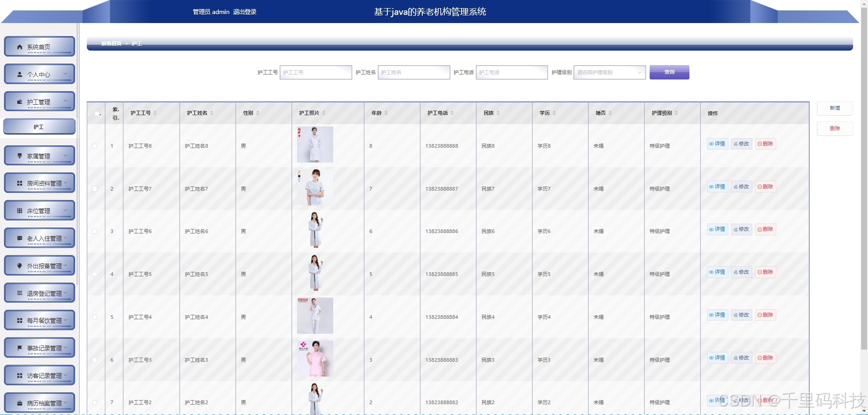This screenshot has width=868, height=415.
Task: Collapse the 护工管理 menu chevron
Action: click(x=66, y=101)
